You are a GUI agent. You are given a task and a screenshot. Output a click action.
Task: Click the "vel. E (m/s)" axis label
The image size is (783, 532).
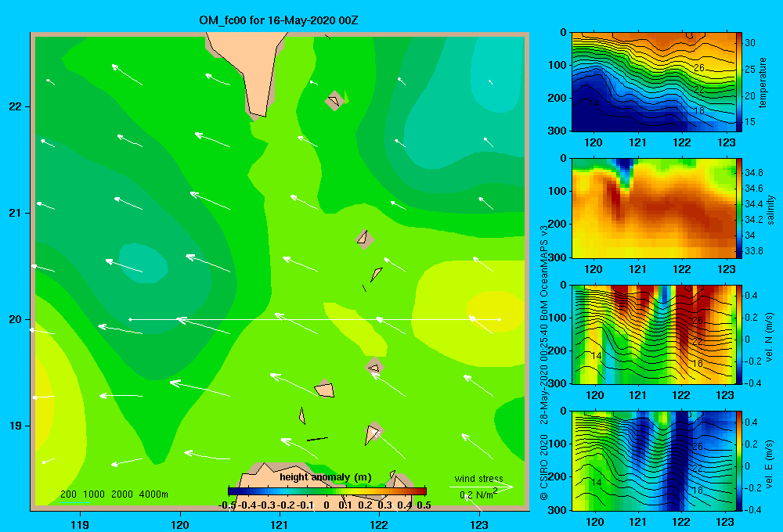coord(770,463)
